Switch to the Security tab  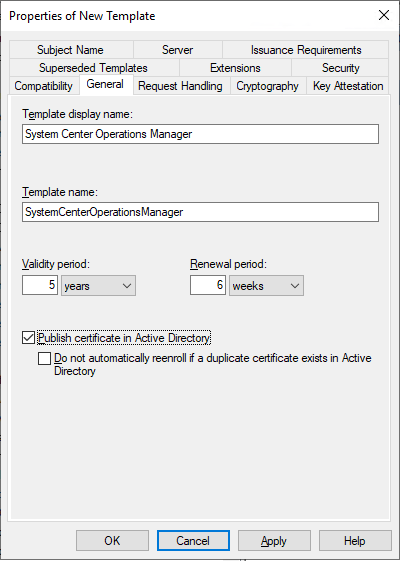(x=340, y=68)
